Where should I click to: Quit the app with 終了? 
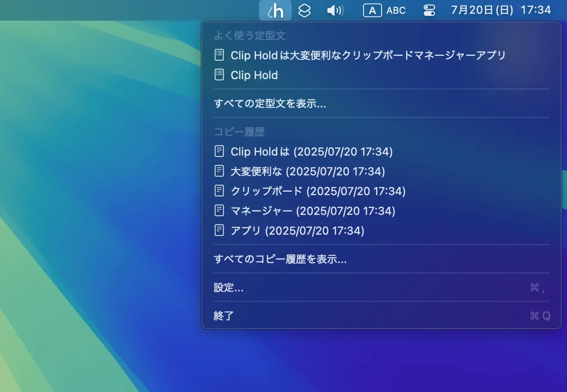(x=382, y=315)
